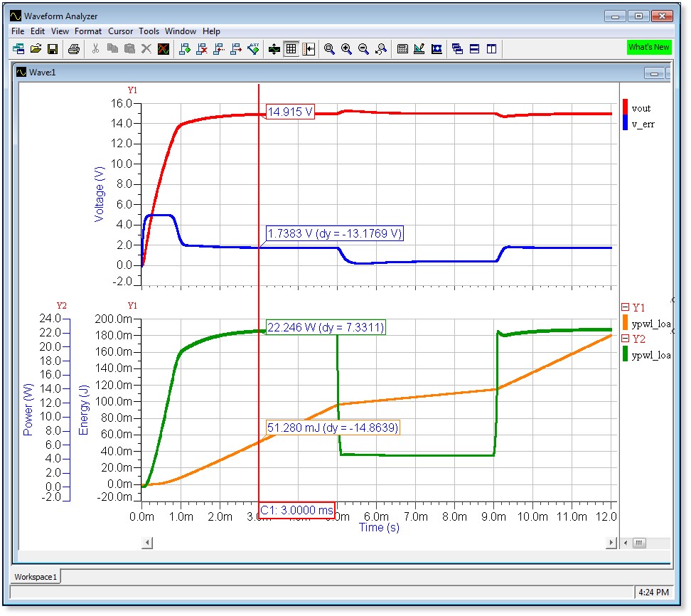Click the Copy icon in toolbar

click(x=112, y=49)
